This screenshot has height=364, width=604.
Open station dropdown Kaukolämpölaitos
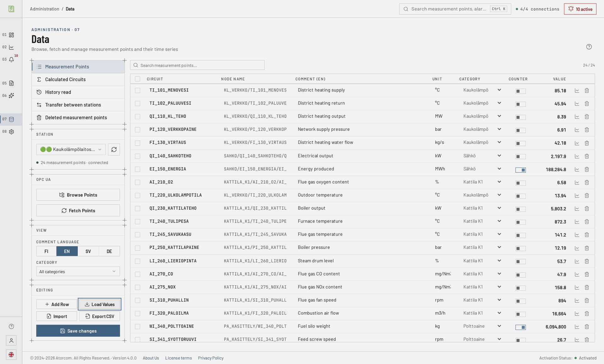point(71,149)
